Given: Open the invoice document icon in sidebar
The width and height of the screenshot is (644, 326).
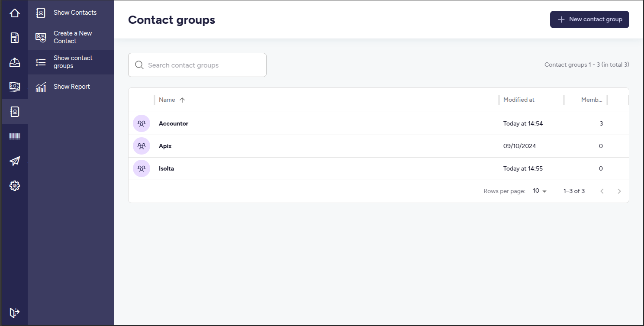Looking at the screenshot, I should point(15,38).
